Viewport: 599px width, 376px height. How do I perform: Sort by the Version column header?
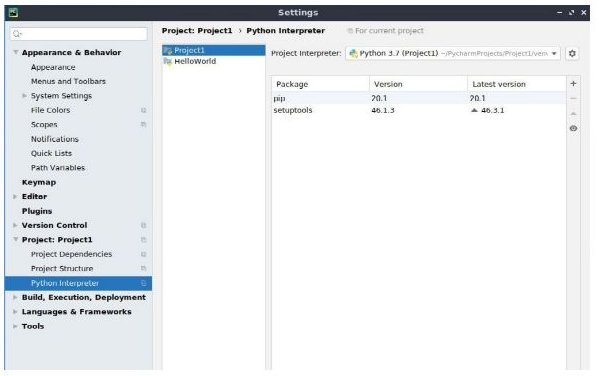[x=418, y=84]
